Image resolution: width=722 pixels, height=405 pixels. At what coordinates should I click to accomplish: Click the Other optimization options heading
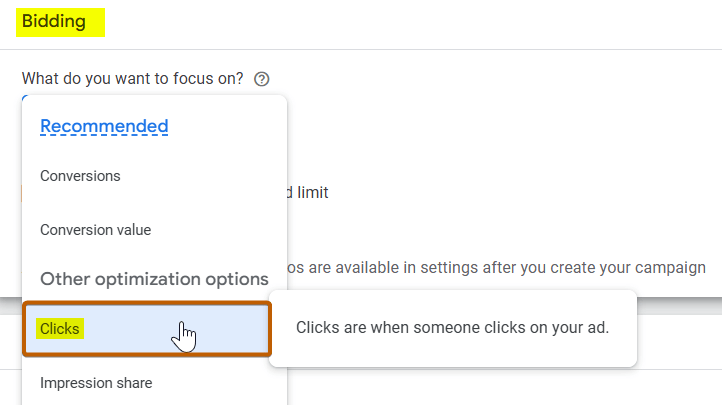(154, 279)
